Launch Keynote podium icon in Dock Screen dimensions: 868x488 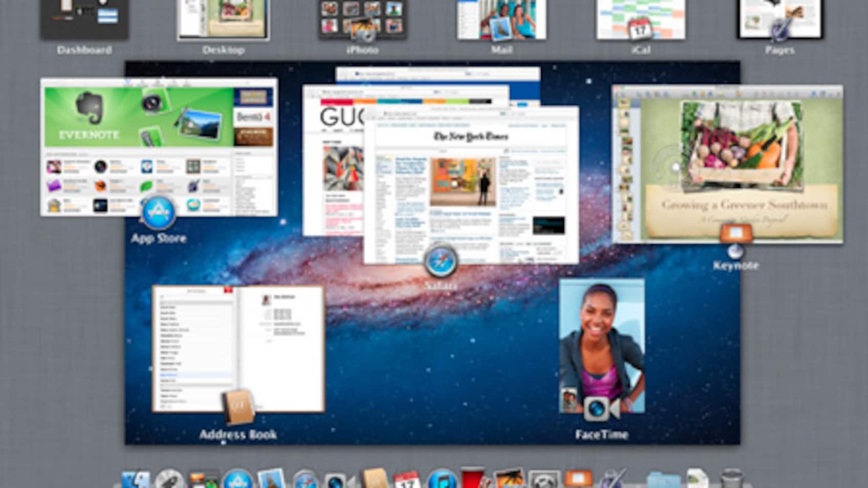[578, 478]
